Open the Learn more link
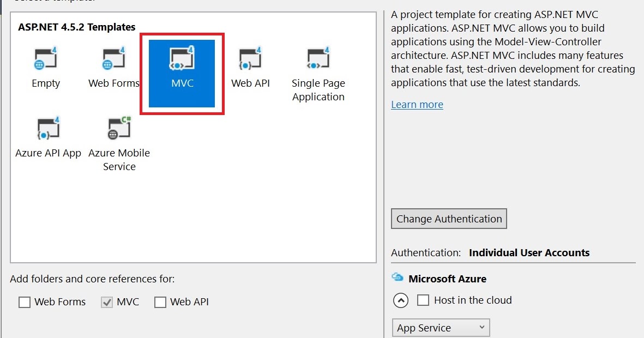644x338 pixels. 417,104
